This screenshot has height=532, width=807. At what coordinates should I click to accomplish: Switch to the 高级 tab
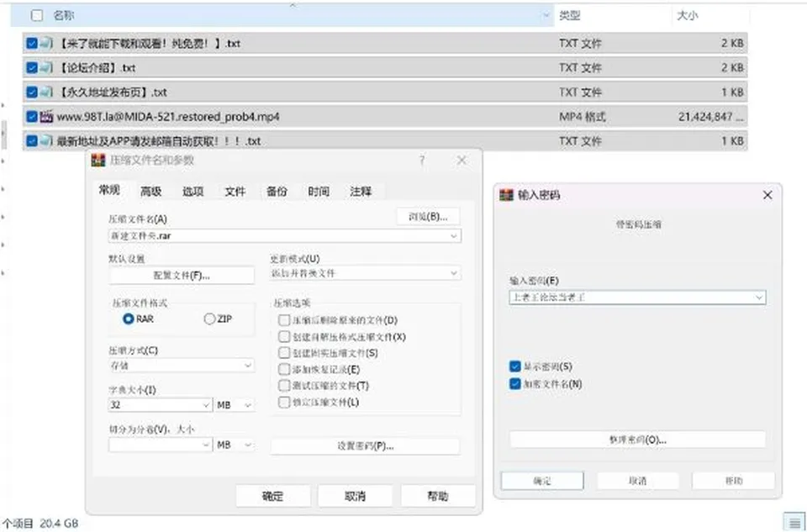point(151,192)
